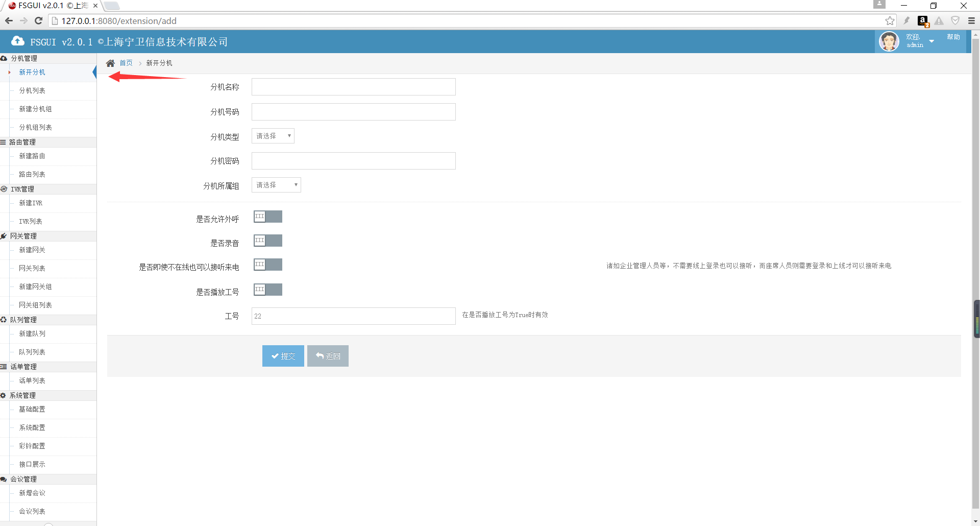Open the 分机所属组 dropdown

click(276, 185)
